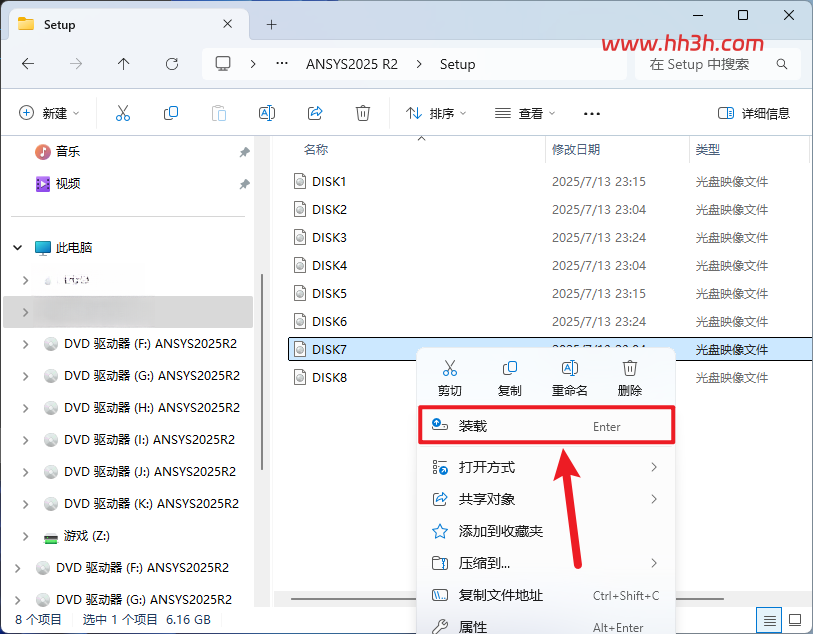Screen dimensions: 813x634
Task: Open the 压缩到... submenu
Action: pyautogui.click(x=546, y=563)
